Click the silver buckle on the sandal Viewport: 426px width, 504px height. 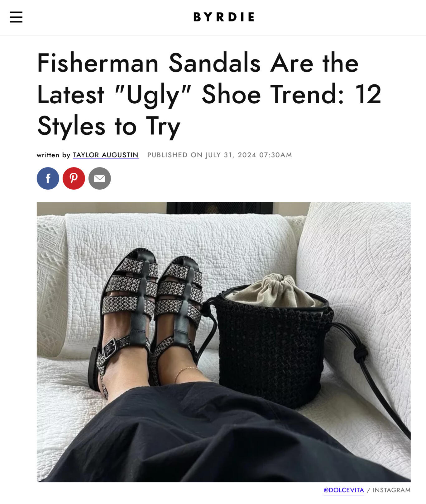tap(110, 348)
